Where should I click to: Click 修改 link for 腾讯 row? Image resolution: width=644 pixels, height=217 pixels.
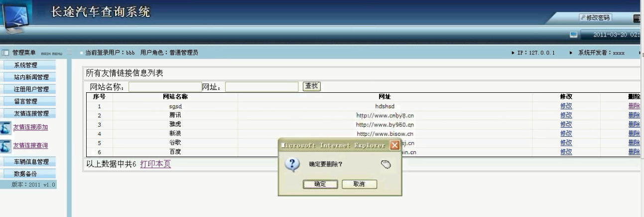[x=566, y=115]
